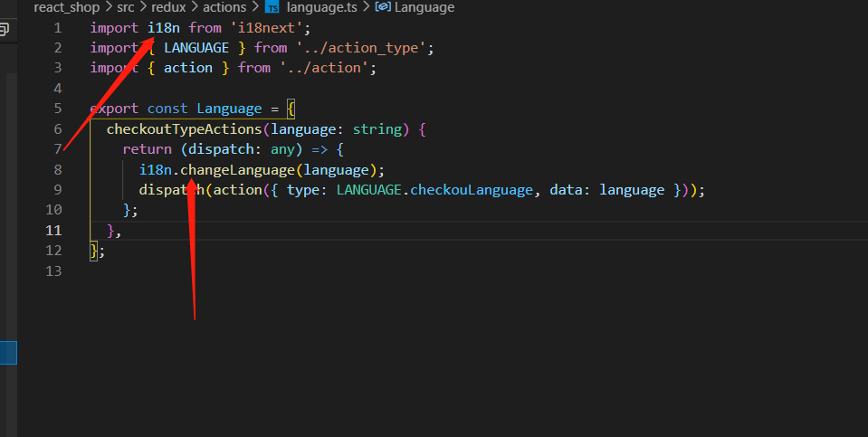
Task: Open the Language symbol breadcrumb
Action: pyautogui.click(x=424, y=7)
